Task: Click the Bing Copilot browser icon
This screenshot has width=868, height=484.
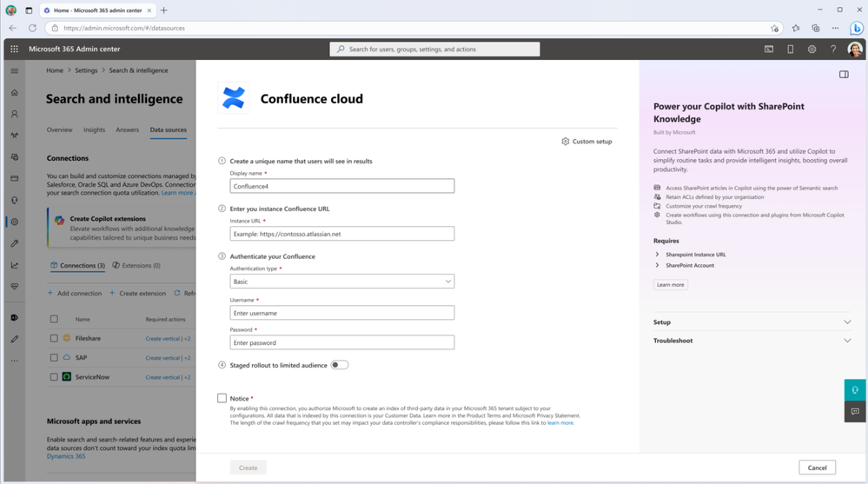Action: click(x=857, y=28)
